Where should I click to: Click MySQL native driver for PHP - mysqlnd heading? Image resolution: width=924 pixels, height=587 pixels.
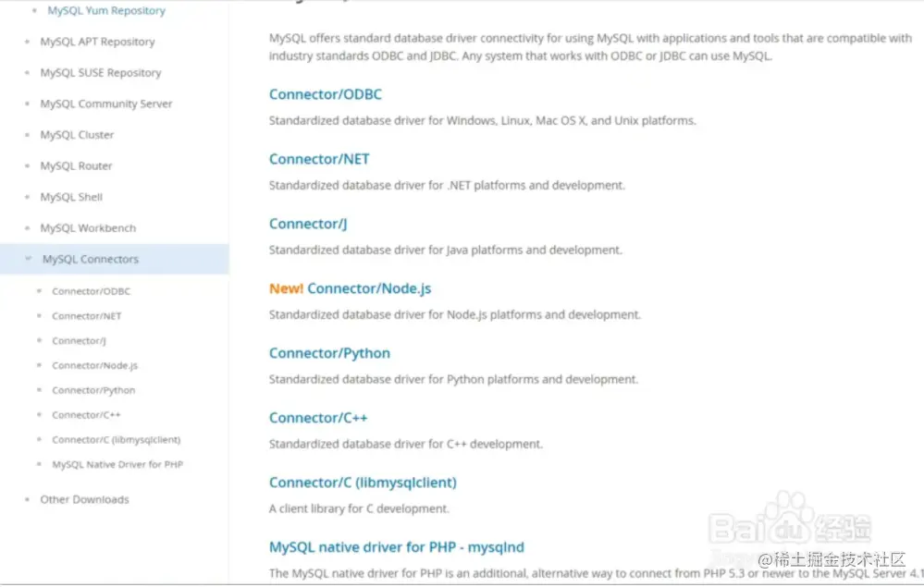396,547
